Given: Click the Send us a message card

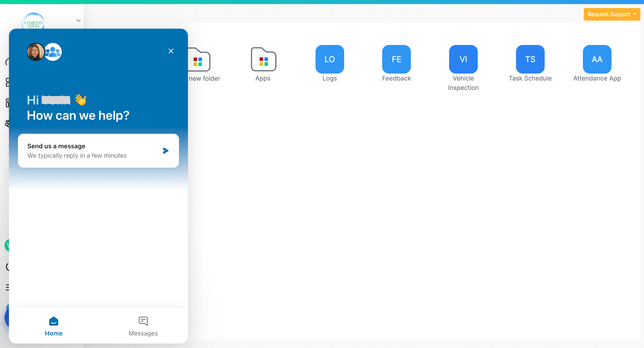Looking at the screenshot, I should [x=98, y=151].
